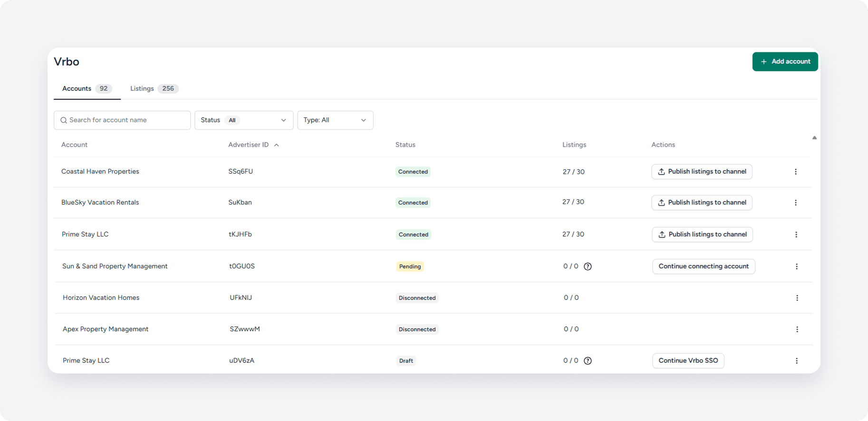Open kebab menu for Prime Stay LLC tKJHFb
The height and width of the screenshot is (421, 868).
(x=796, y=235)
